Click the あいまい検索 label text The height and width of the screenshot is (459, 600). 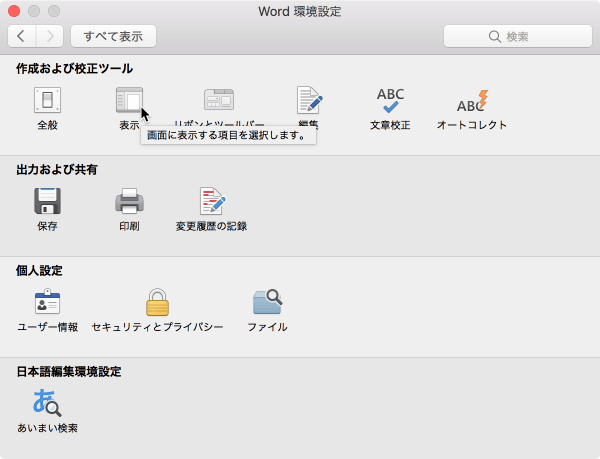tap(47, 428)
